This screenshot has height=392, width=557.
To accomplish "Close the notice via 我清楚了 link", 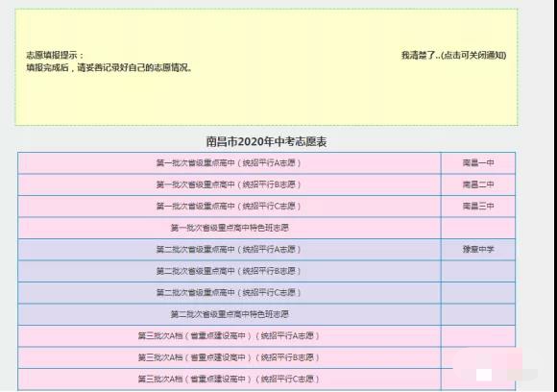I will point(453,56).
